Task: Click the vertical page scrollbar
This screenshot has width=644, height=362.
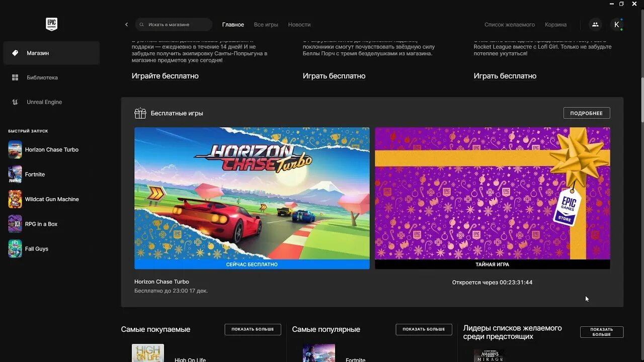Action: pyautogui.click(x=642, y=100)
